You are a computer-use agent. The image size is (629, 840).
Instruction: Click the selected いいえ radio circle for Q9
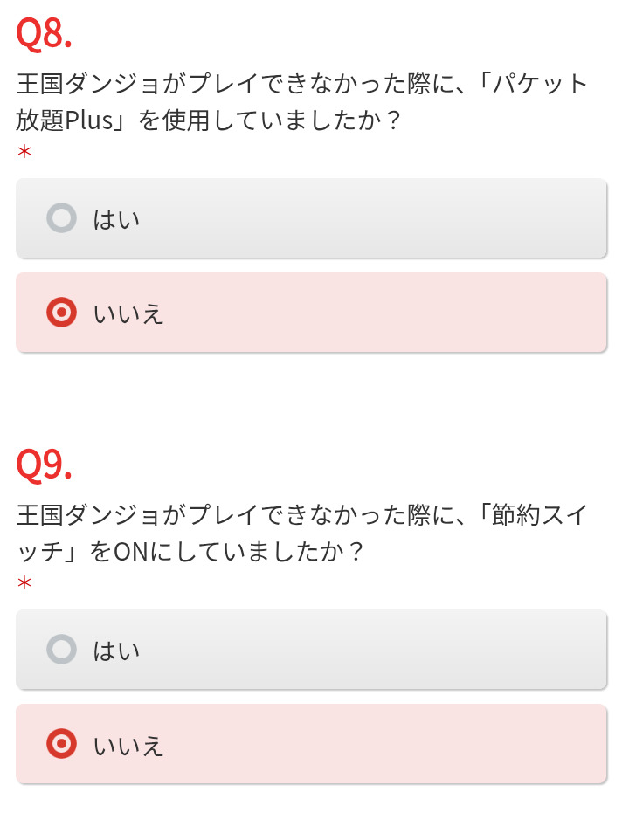pos(61,744)
